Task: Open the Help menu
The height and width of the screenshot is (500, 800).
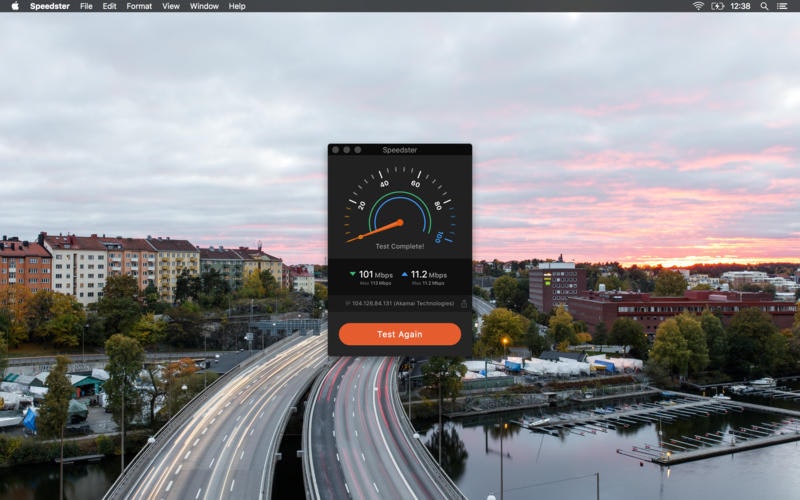Action: pyautogui.click(x=237, y=6)
